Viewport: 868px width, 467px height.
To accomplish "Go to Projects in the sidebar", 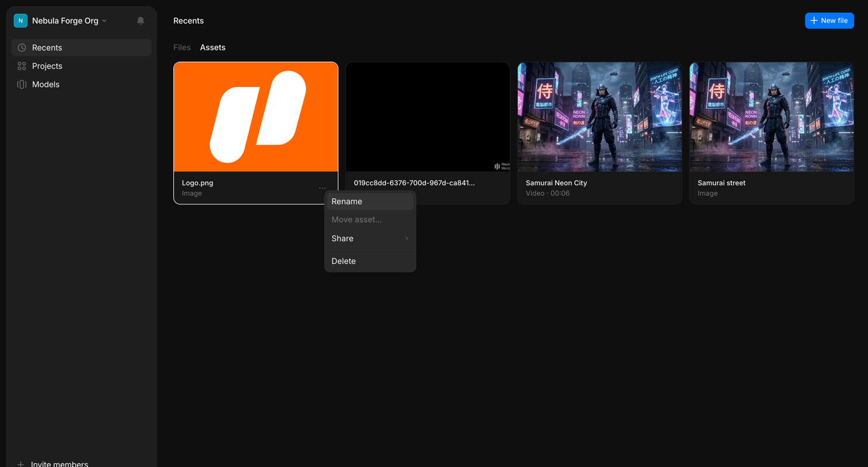I will point(82,66).
